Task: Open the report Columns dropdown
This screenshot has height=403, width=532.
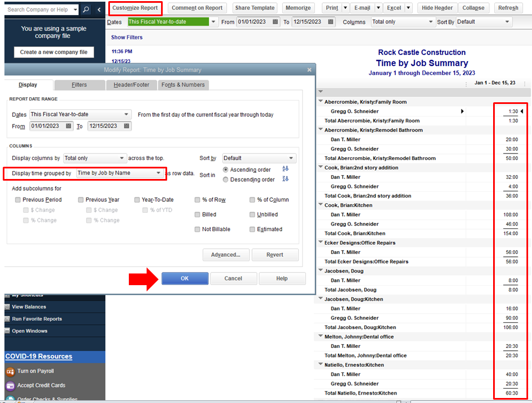Action: [403, 22]
